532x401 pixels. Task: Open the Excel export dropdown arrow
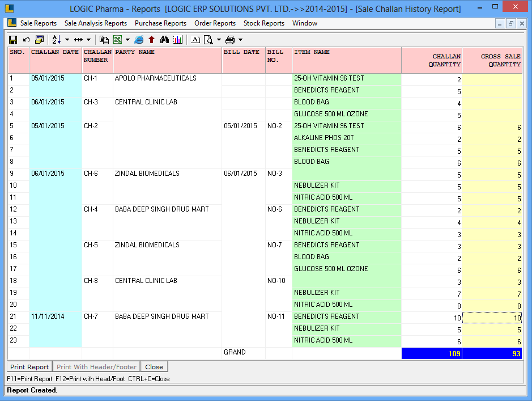(x=127, y=40)
